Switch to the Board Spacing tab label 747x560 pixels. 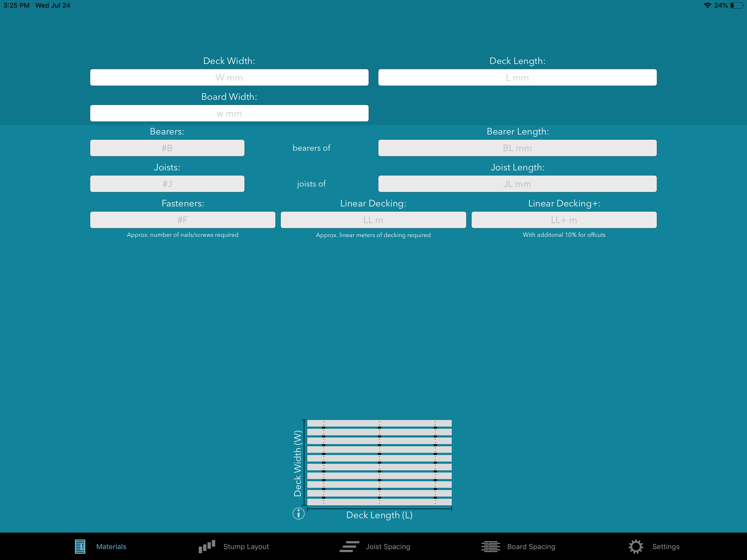coord(531,547)
